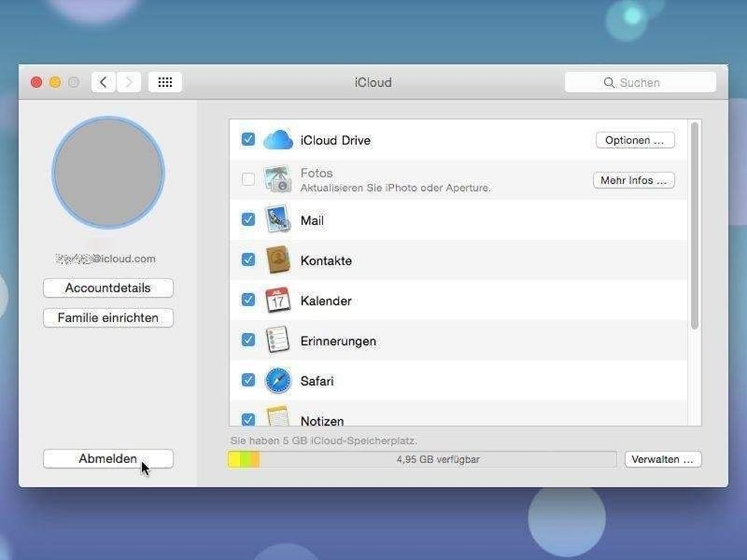Click the Kalender label
747x560 pixels.
point(326,301)
